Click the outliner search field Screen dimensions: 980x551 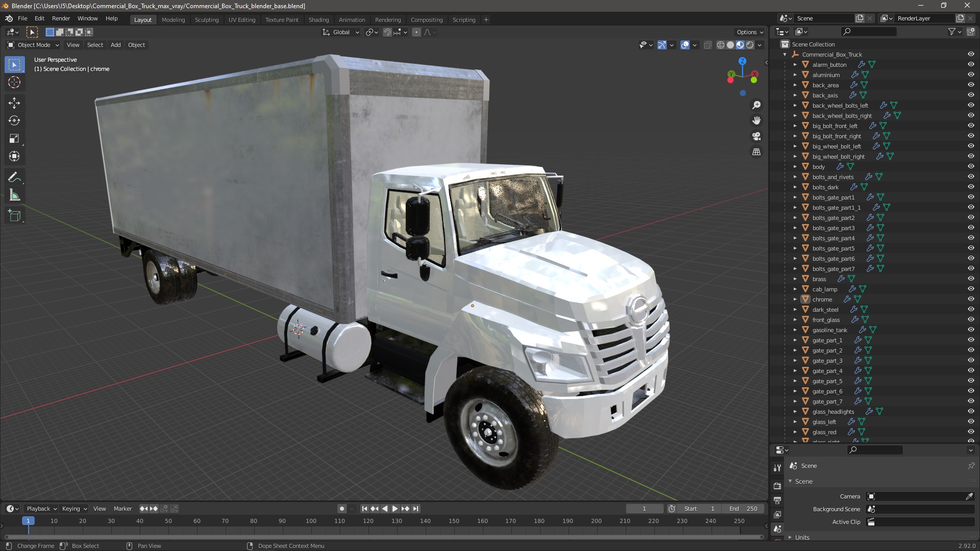pos(869,32)
